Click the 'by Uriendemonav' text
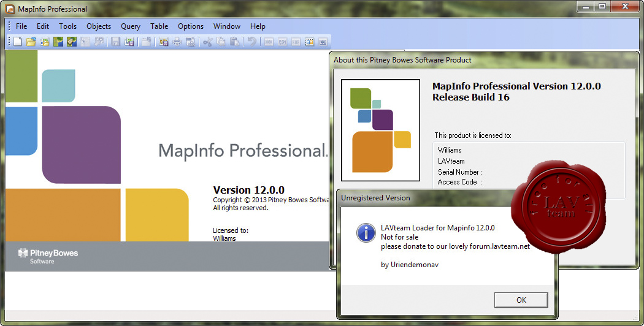 (x=410, y=265)
